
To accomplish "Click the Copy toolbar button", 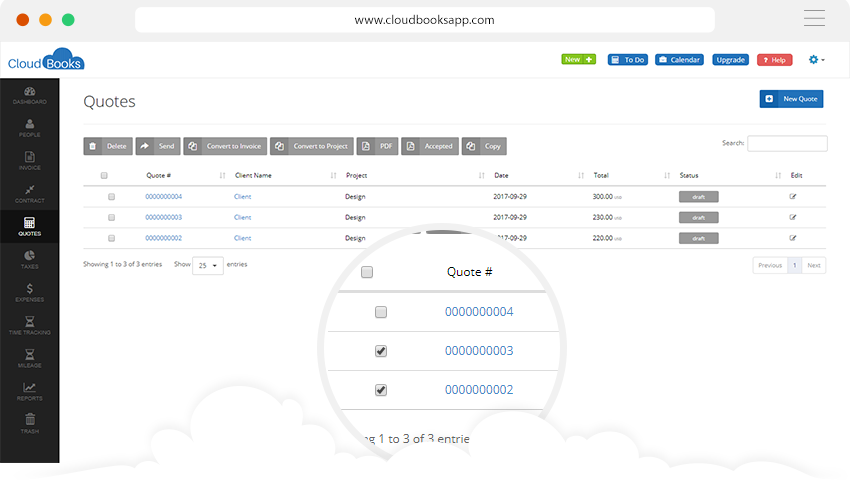I will coord(484,146).
